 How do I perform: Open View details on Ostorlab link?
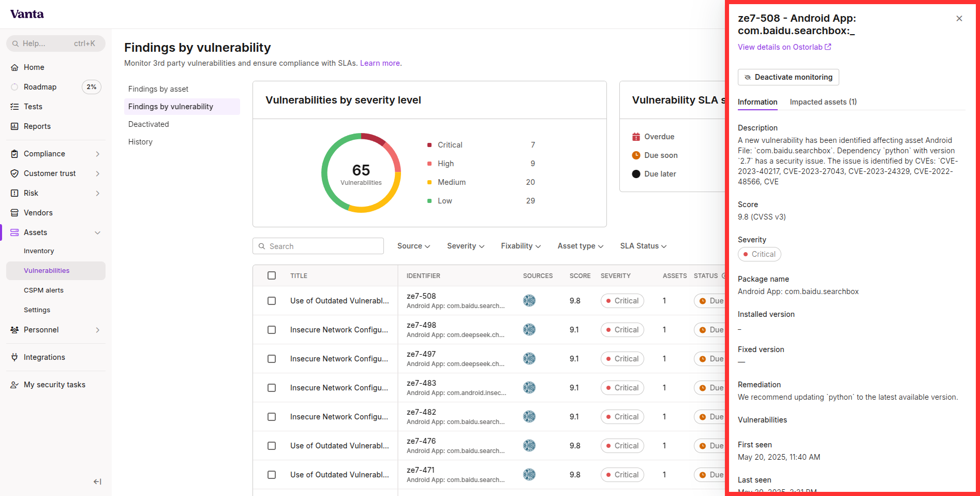784,47
